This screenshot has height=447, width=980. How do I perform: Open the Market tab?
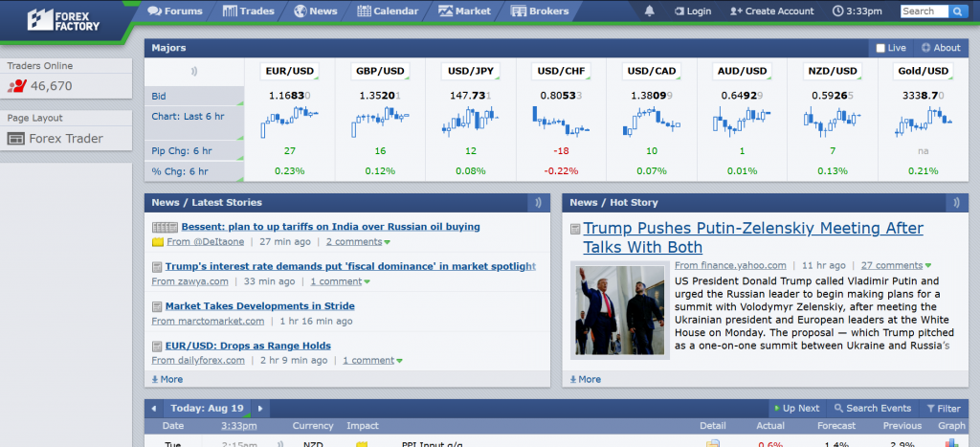pyautogui.click(x=464, y=11)
